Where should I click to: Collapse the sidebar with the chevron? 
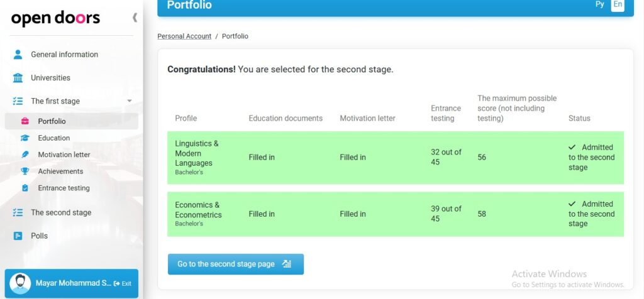coord(135,17)
